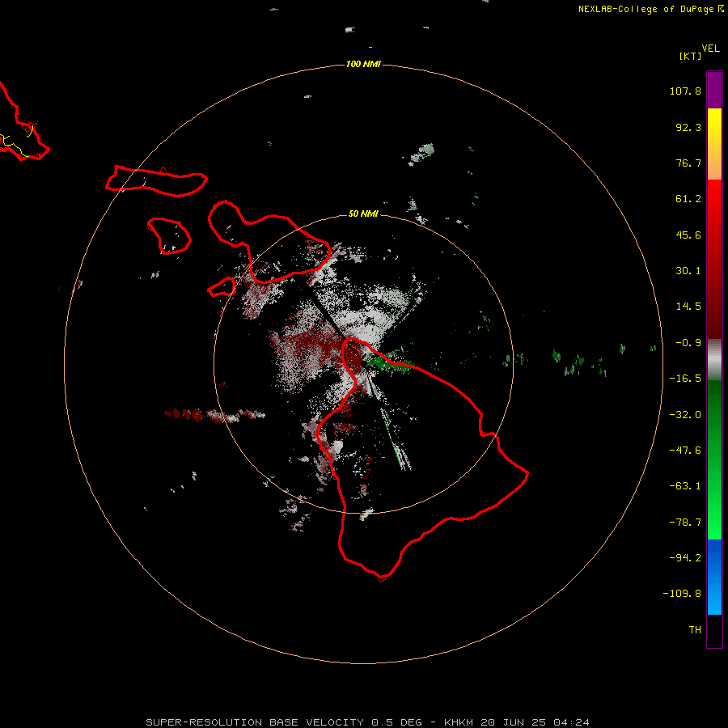Screen dimensions: 728x728
Task: Click the 04:24 timestamp in the caption
Action: 571,722
